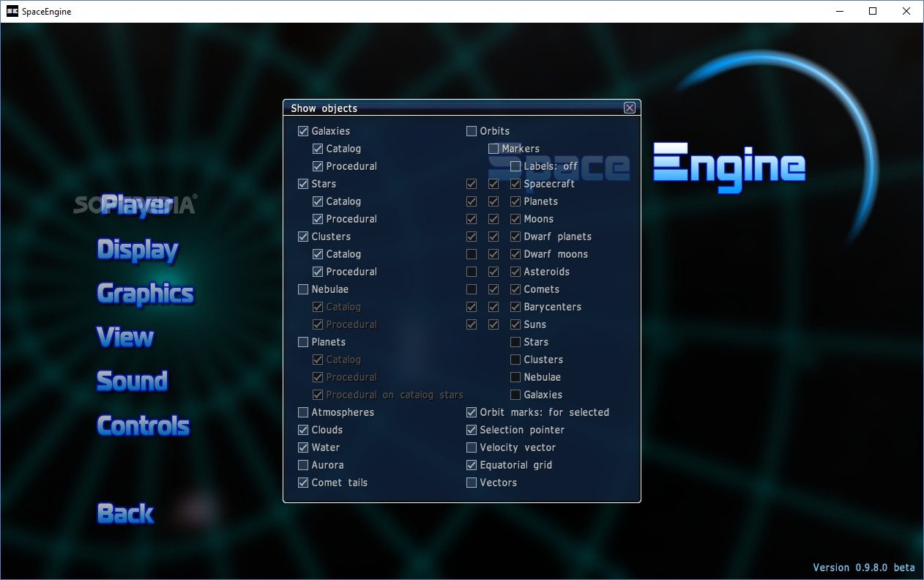Disable the Equatorial grid checkbox
The height and width of the screenshot is (580, 924).
(x=472, y=465)
